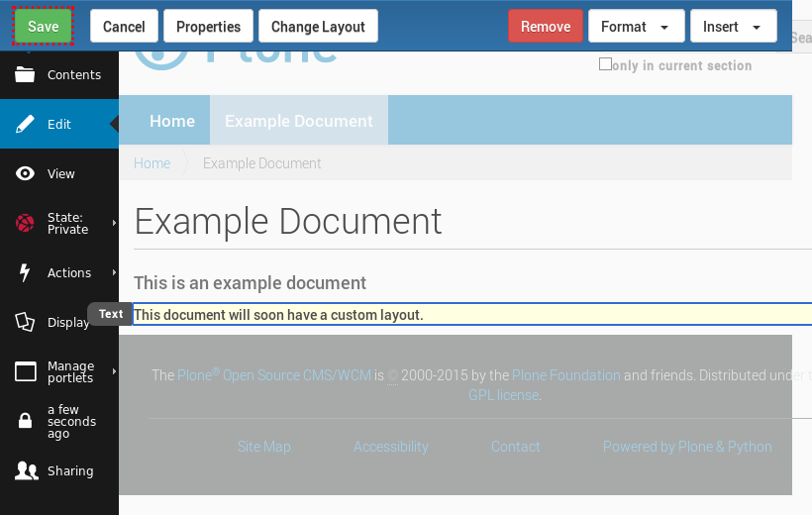Click the Change Layout button
Screen dimensions: 812x515
click(318, 27)
